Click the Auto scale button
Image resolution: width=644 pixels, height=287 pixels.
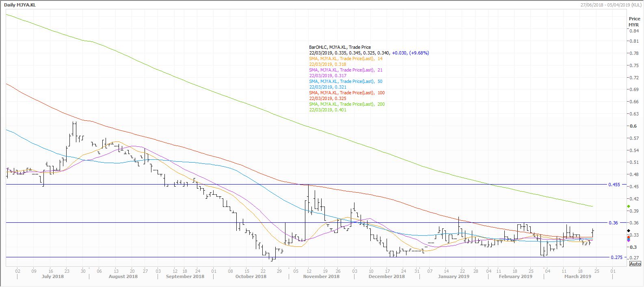click(x=635, y=264)
